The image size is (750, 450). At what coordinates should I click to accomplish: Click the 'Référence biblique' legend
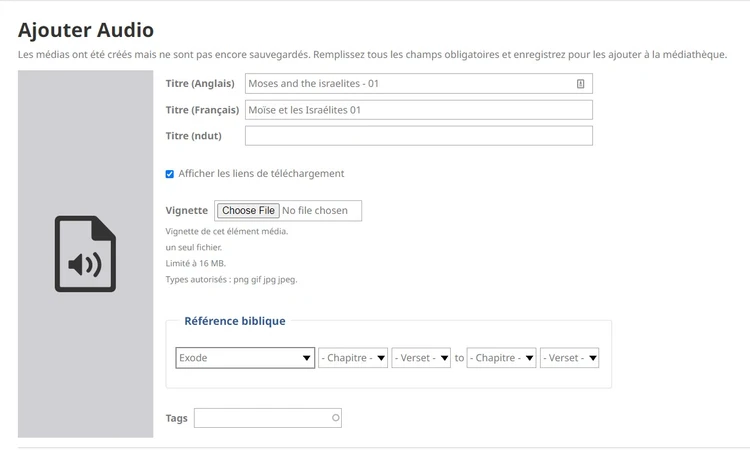[x=235, y=321]
